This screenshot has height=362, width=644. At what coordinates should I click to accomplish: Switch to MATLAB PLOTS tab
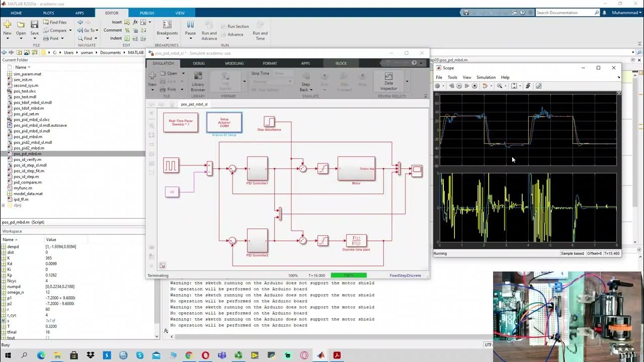[x=49, y=13]
